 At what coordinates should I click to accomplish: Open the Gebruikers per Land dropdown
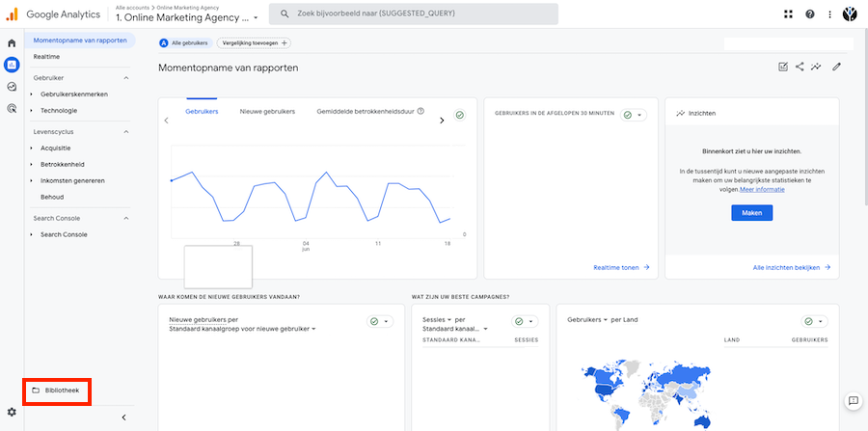click(x=603, y=319)
